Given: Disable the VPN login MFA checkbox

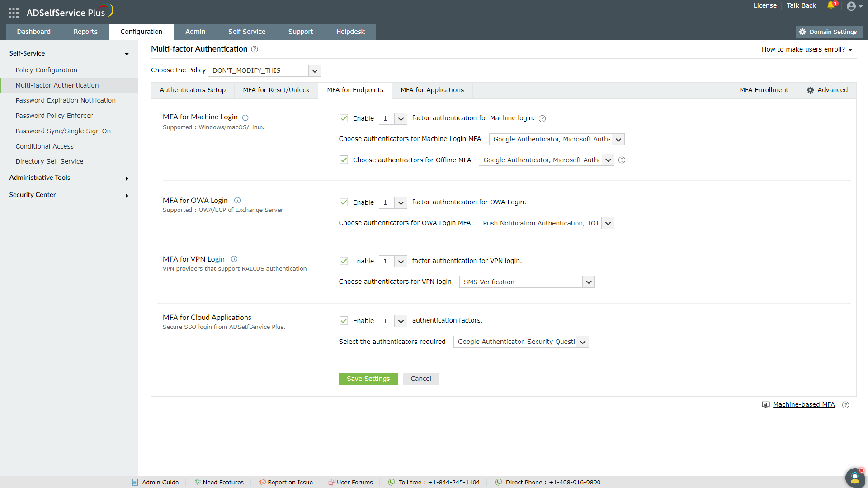Looking at the screenshot, I should pos(344,261).
